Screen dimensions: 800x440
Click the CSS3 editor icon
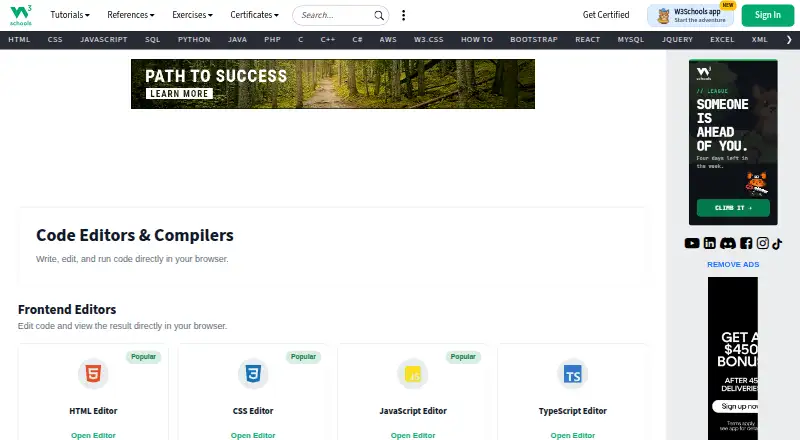pyautogui.click(x=253, y=374)
